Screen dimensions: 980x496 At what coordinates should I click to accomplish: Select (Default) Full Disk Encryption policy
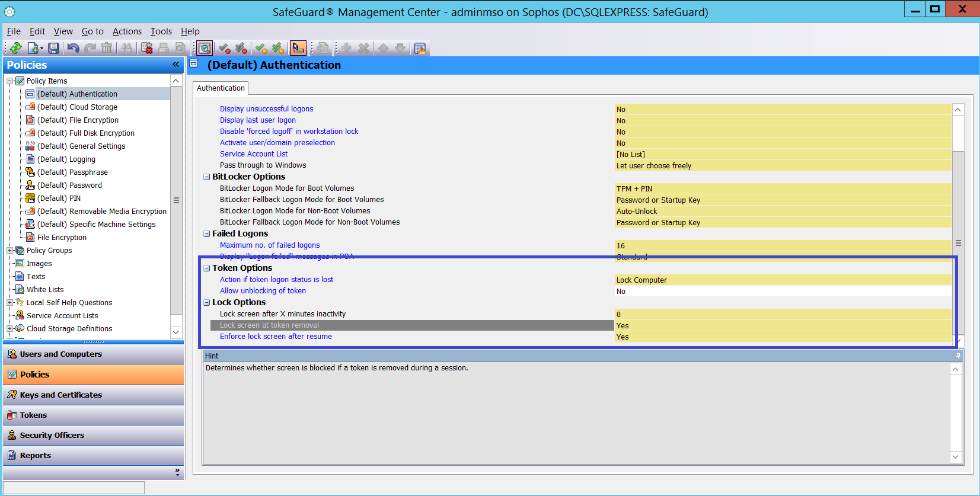pyautogui.click(x=86, y=133)
